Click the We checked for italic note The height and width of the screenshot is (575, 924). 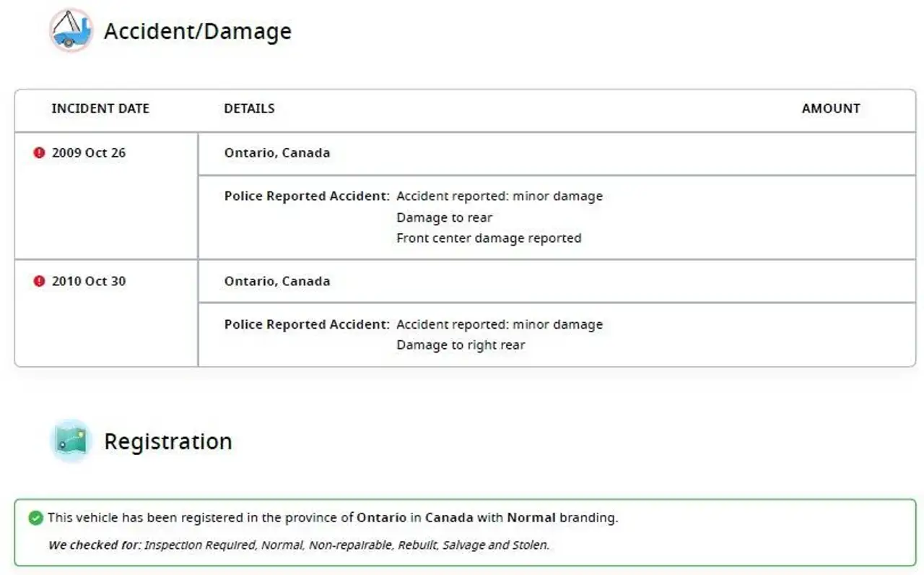(299, 545)
